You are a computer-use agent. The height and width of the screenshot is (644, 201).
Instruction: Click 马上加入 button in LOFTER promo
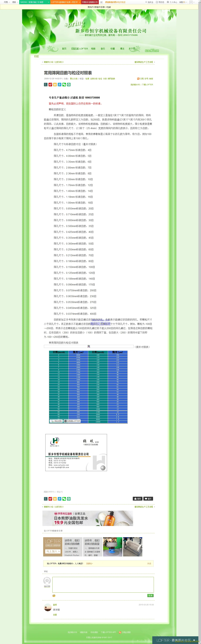(x=53, y=551)
